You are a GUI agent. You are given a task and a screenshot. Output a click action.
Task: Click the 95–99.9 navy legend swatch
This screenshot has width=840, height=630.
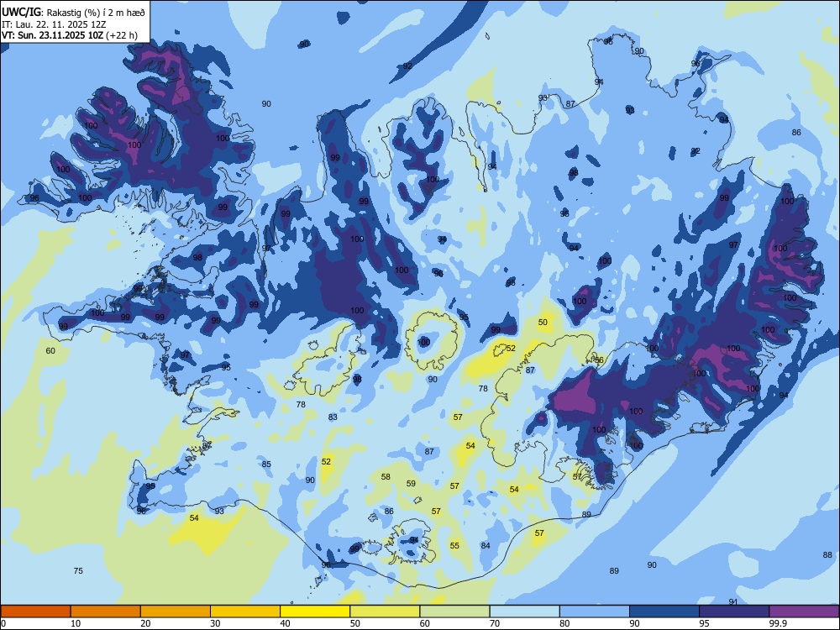[734, 612]
